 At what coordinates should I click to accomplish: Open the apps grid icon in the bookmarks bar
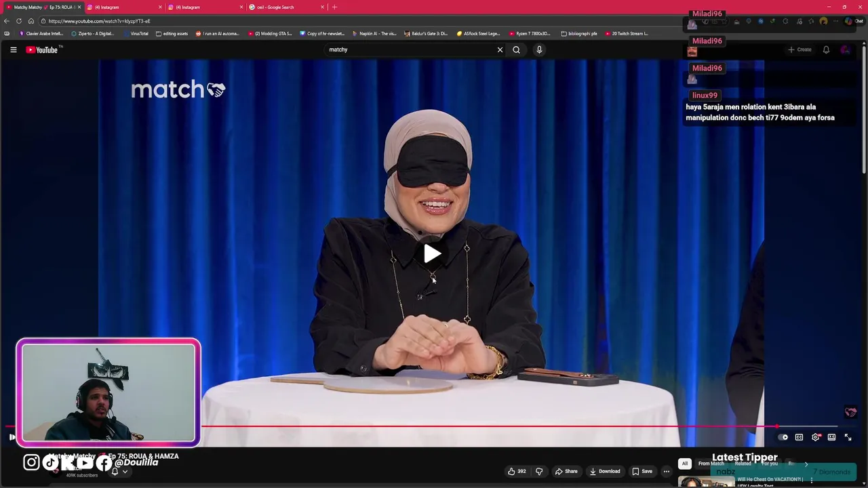pyautogui.click(x=7, y=33)
